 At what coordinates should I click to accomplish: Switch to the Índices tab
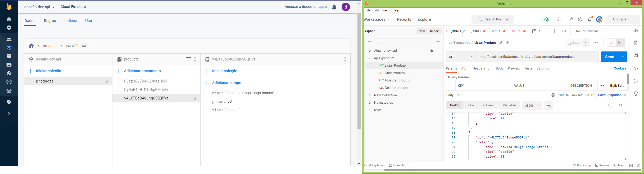(71, 21)
